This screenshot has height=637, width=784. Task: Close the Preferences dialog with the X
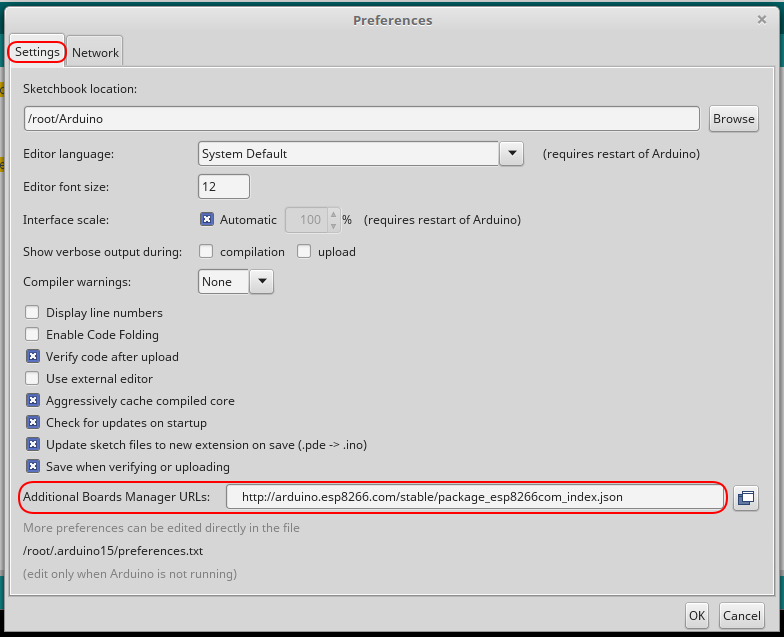(x=762, y=20)
